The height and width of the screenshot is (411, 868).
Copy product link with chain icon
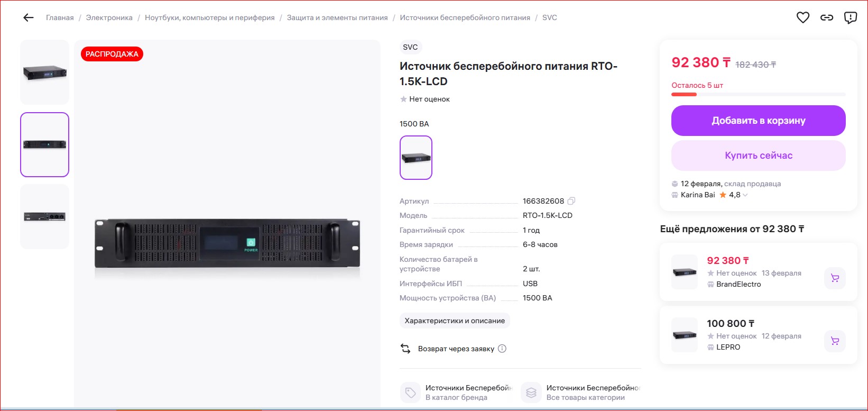point(827,17)
